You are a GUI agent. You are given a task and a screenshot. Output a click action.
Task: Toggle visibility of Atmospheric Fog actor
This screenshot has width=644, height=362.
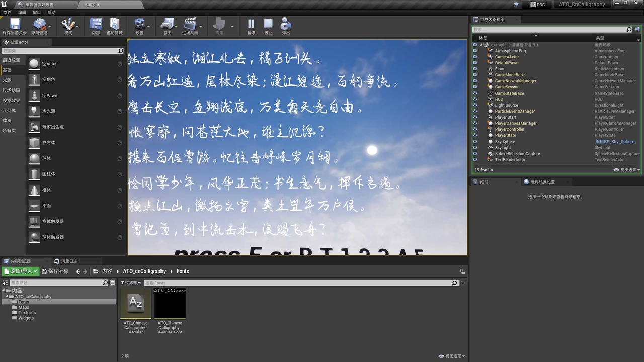point(474,51)
